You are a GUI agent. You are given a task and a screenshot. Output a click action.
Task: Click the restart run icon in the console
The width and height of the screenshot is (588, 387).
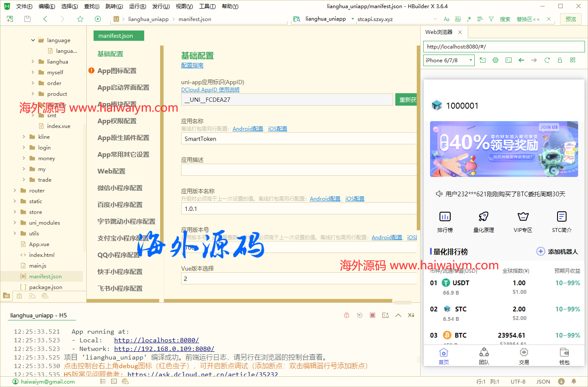pos(360,315)
